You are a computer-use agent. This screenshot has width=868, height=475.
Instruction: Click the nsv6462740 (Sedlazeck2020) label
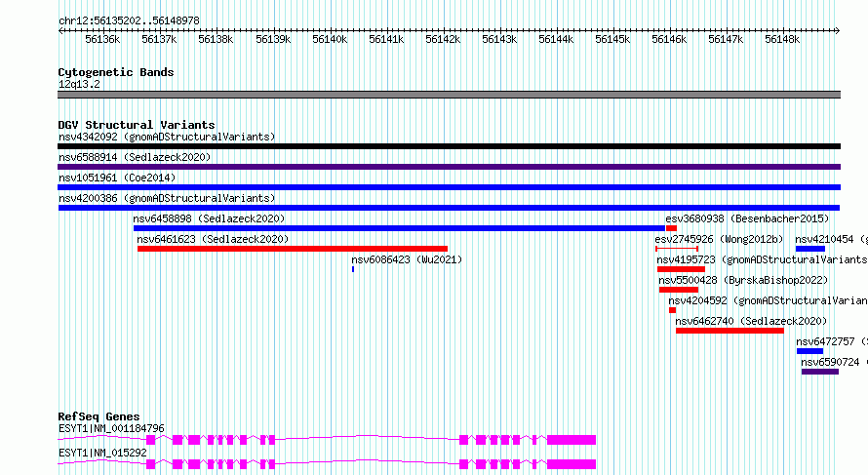tap(751, 321)
